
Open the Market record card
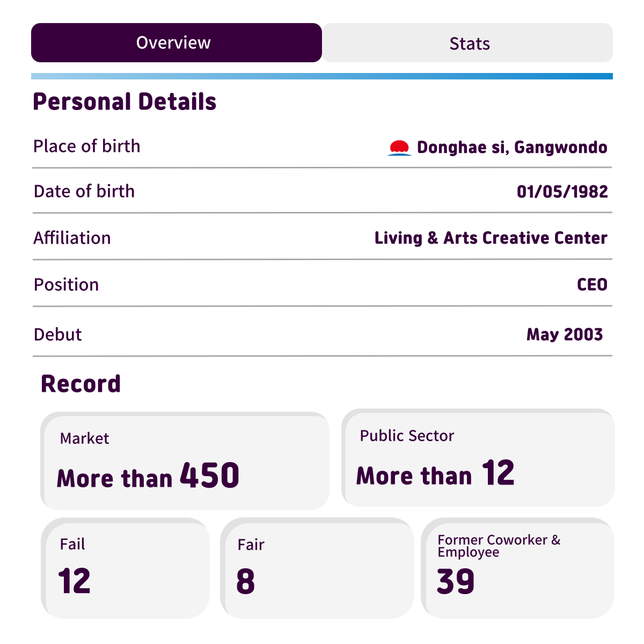(185, 461)
